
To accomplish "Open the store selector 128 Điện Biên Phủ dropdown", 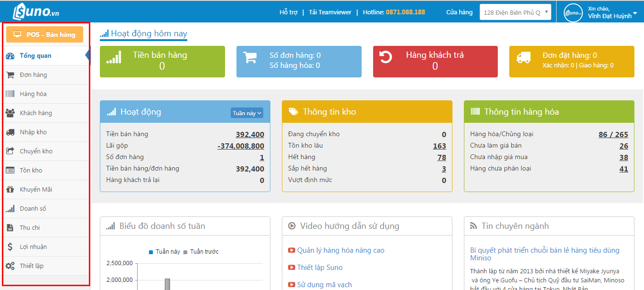I will click(x=515, y=12).
